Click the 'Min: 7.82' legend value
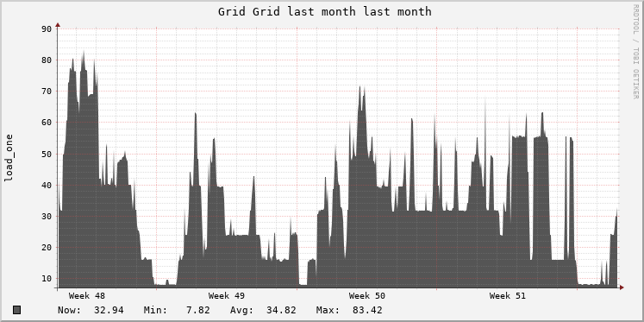The width and height of the screenshot is (644, 322). pyautogui.click(x=177, y=310)
